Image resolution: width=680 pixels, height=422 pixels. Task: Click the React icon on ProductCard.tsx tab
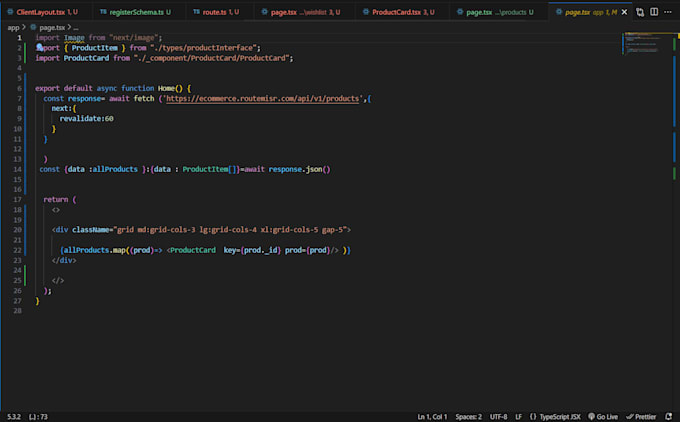366,12
